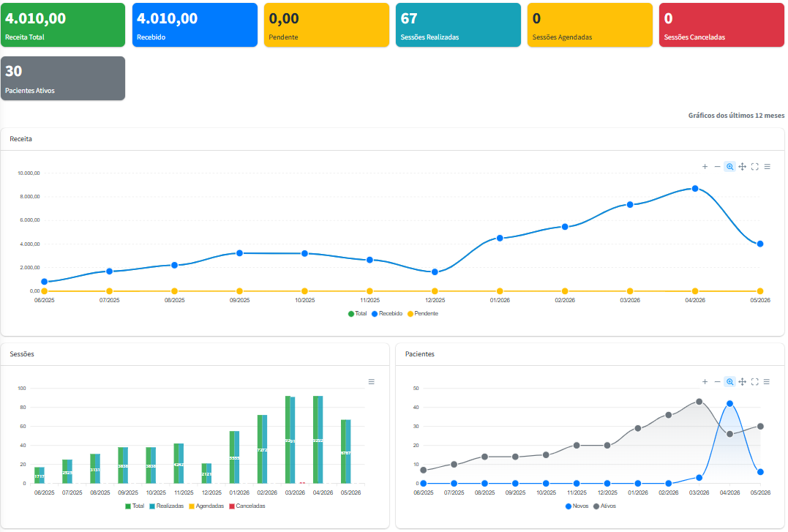Click the Realizadas teal legend swatch
This screenshot has width=788, height=532.
coord(151,506)
